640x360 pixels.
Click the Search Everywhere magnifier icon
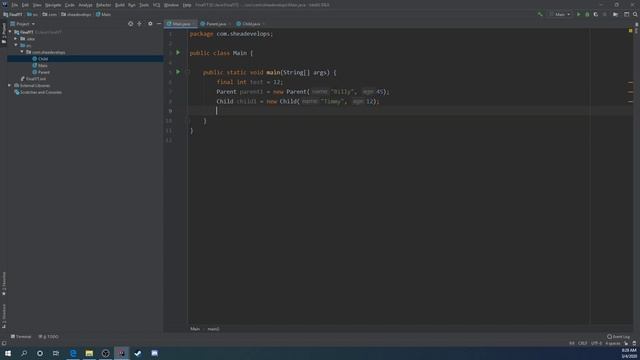point(635,14)
